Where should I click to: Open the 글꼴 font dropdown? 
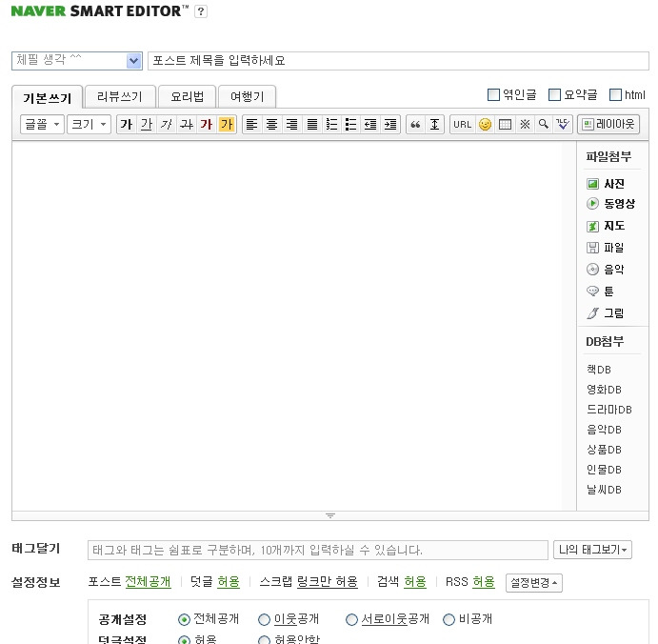(43, 124)
